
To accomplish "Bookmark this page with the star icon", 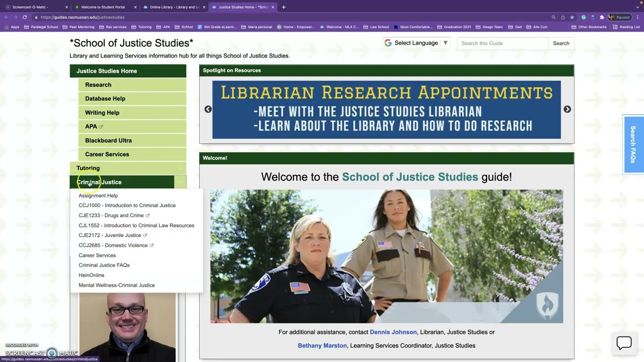I will 572,17.
